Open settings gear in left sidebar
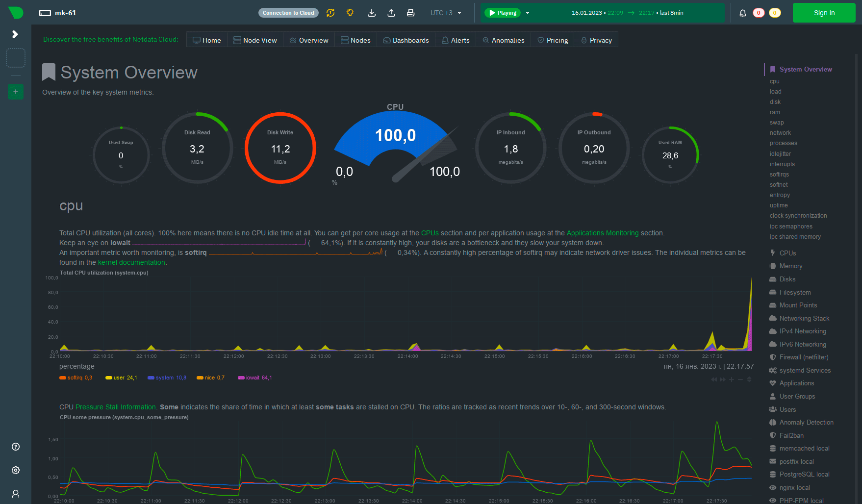The height and width of the screenshot is (504, 862). click(16, 470)
